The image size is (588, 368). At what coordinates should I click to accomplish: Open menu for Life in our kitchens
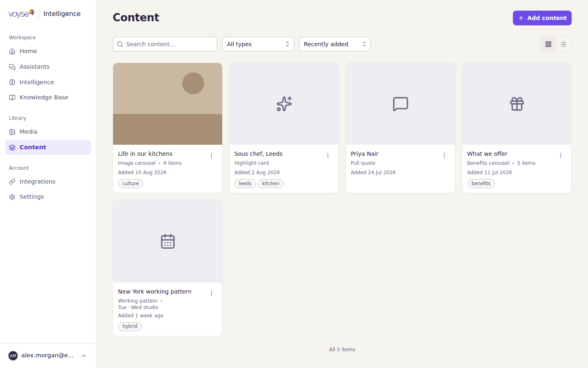(x=212, y=155)
